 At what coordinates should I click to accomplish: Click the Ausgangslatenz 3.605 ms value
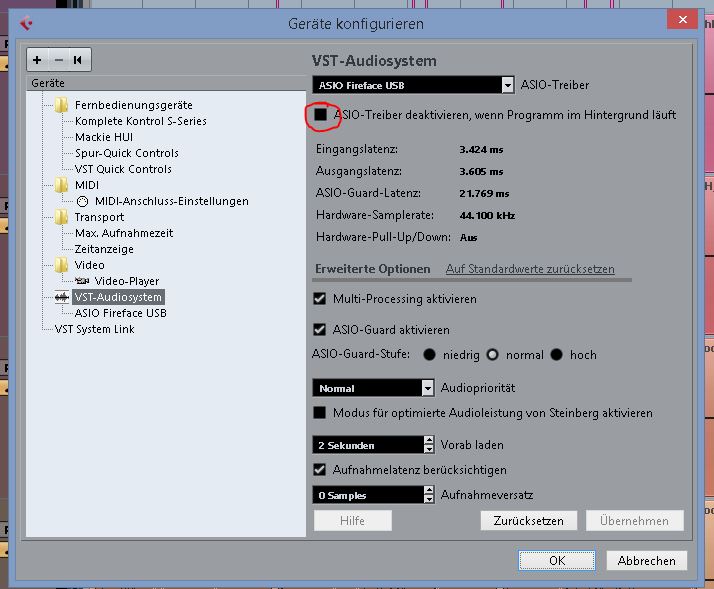481,172
